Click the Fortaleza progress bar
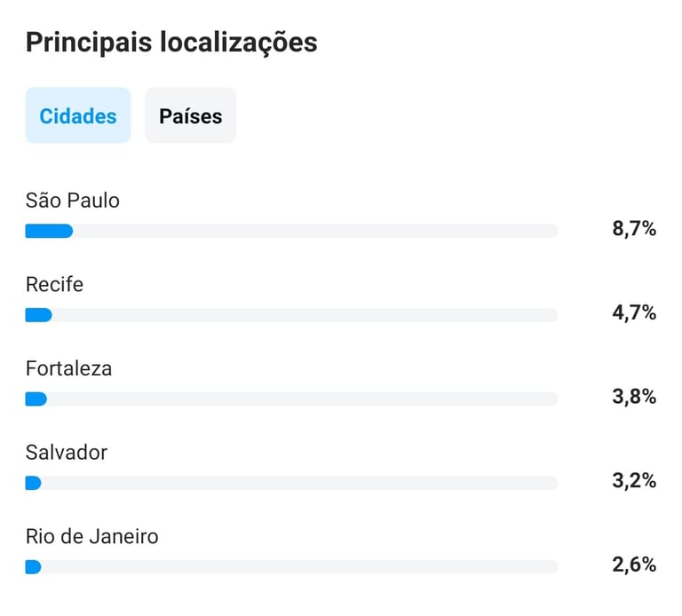Screen dimensions: 682x616 pyautogui.click(x=292, y=399)
